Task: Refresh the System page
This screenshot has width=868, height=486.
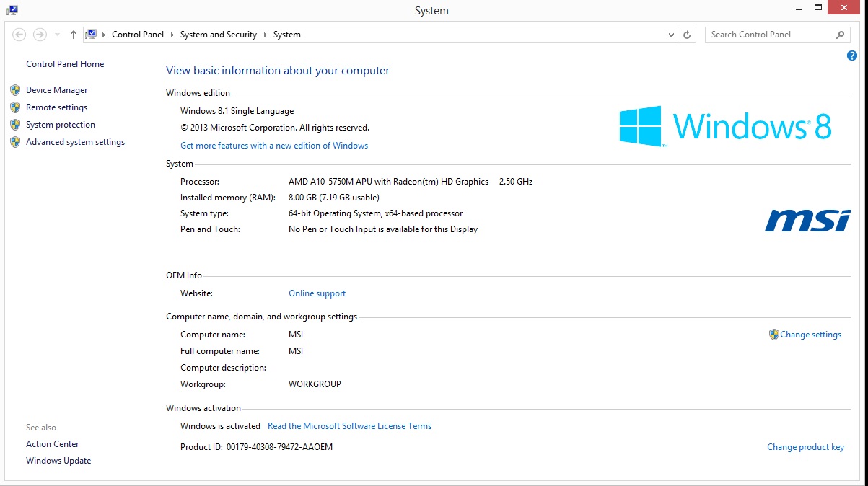Action: [x=688, y=35]
